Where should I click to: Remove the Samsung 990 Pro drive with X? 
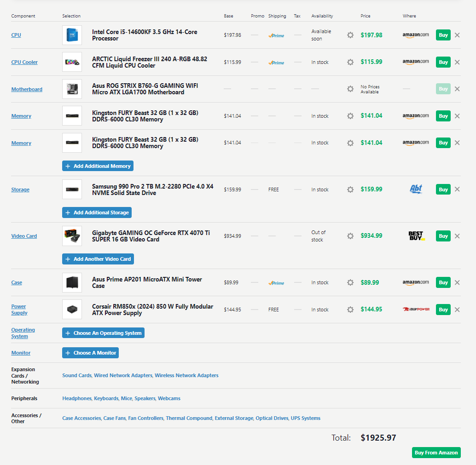pos(457,189)
